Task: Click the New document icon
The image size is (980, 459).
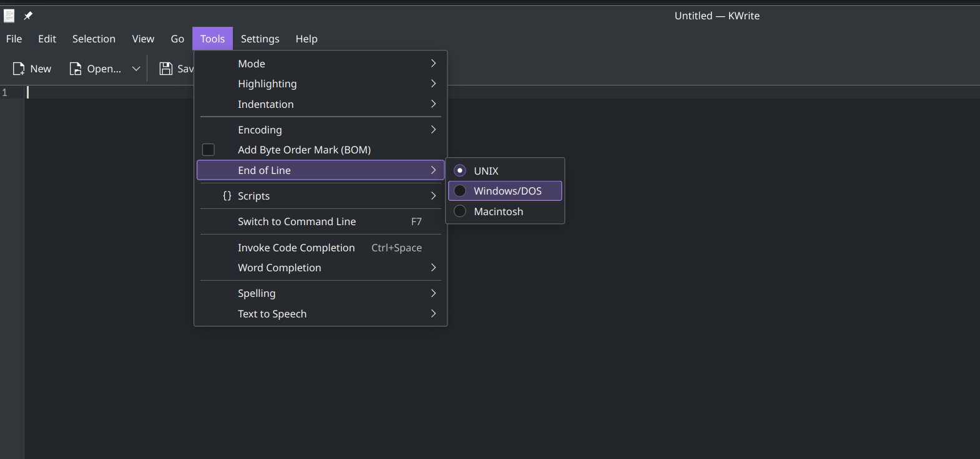Action: pyautogui.click(x=19, y=69)
